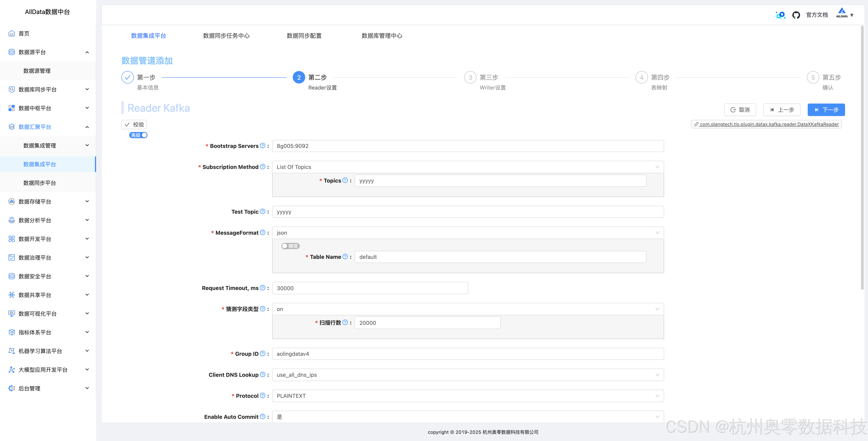Click the 数据开发平台 sidebar icon
The image size is (868, 441).
(11, 239)
